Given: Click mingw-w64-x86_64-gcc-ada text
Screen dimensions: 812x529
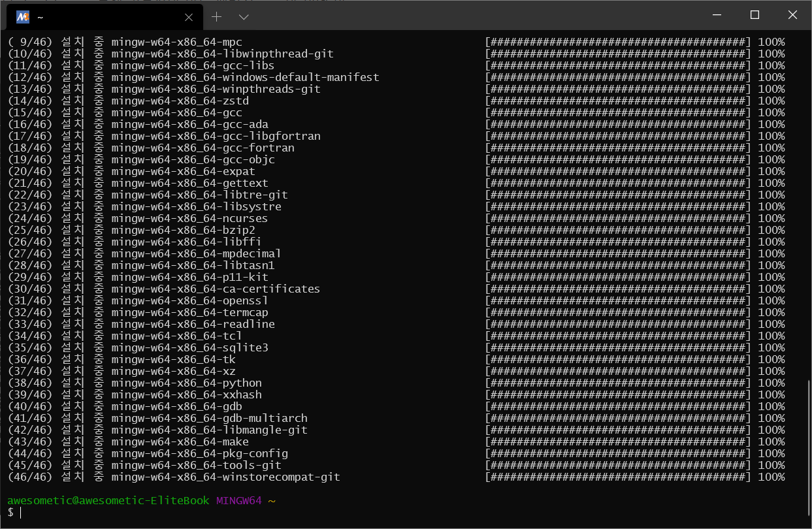Looking at the screenshot, I should tap(190, 124).
